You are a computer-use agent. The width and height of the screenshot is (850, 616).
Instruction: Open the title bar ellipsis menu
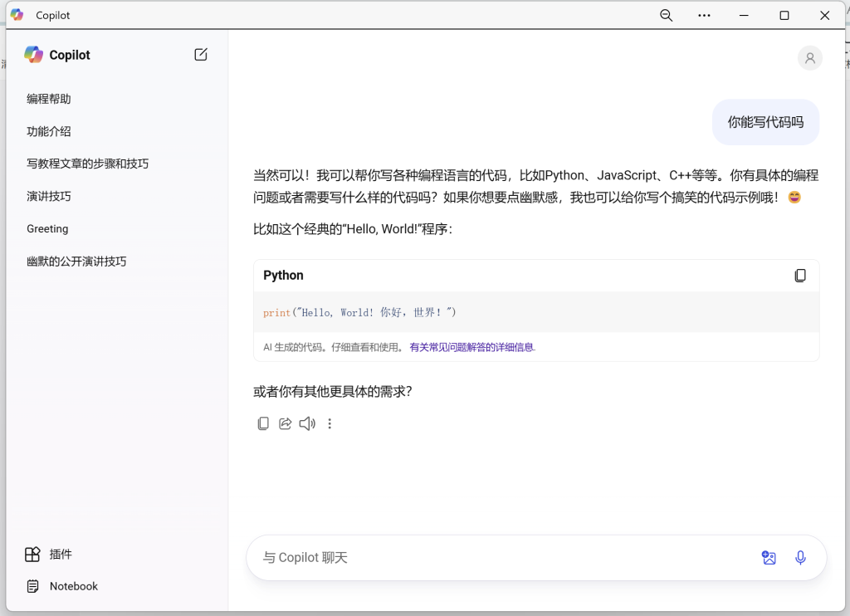click(x=704, y=15)
